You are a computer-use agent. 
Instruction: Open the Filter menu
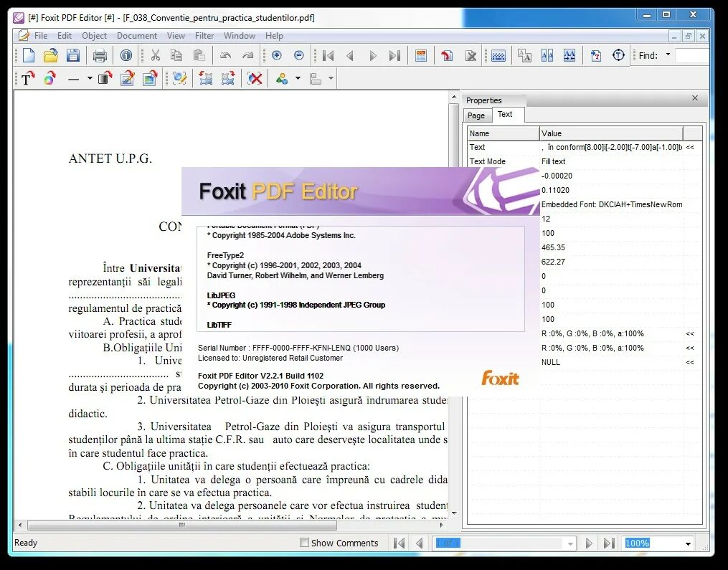click(x=204, y=36)
